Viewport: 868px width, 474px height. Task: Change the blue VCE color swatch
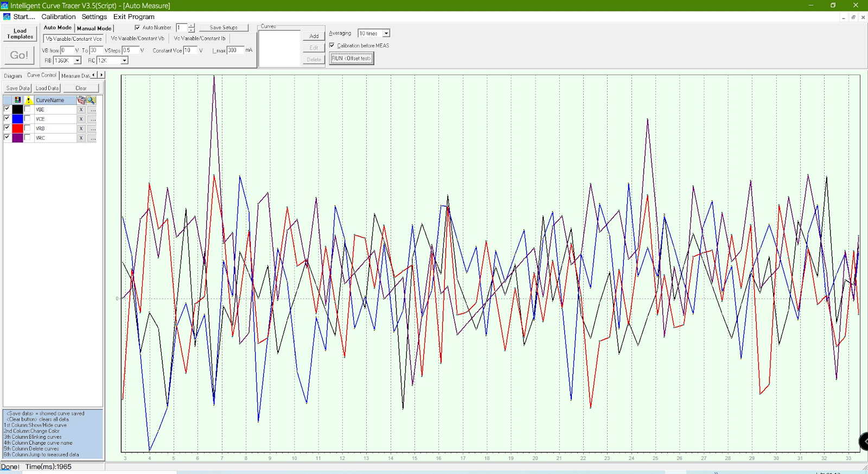coord(18,119)
